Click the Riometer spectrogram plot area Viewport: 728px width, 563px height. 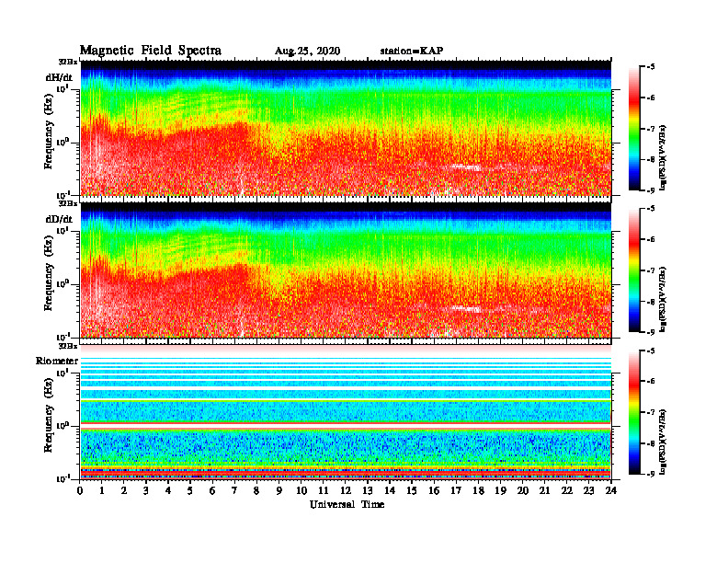[x=346, y=412]
